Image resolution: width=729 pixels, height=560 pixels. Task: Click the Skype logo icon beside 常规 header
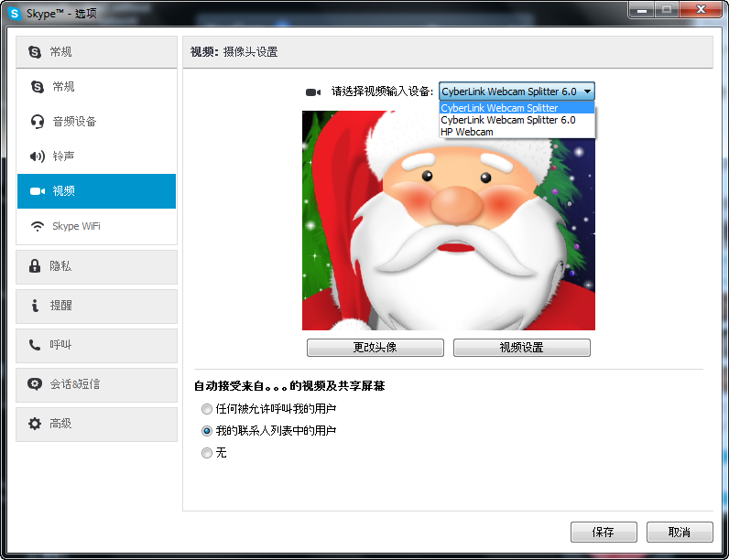(35, 52)
